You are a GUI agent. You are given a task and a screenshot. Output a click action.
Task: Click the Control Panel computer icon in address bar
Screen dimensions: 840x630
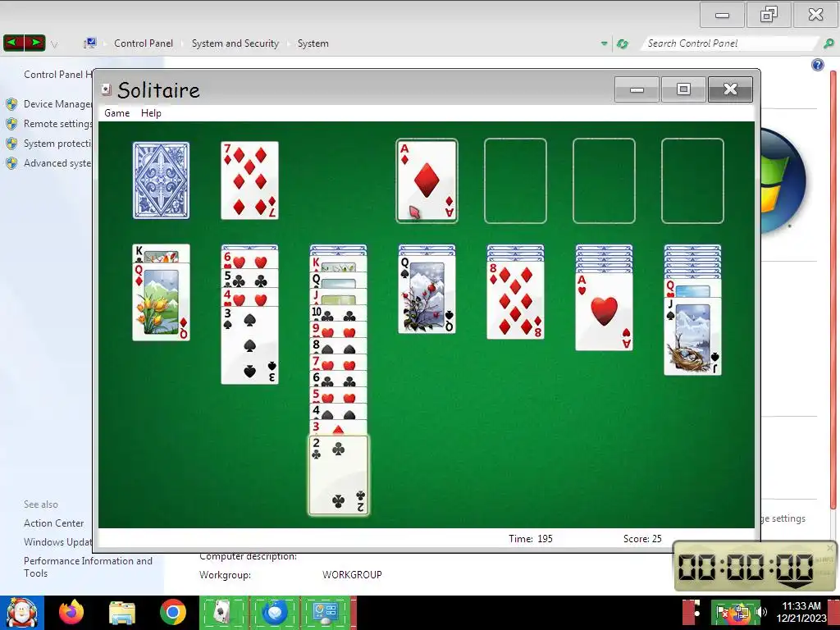click(x=90, y=43)
